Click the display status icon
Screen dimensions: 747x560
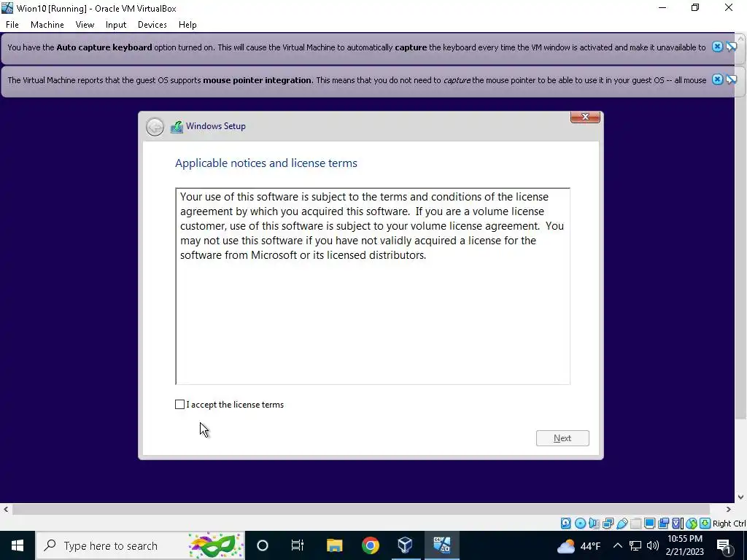pos(649,524)
